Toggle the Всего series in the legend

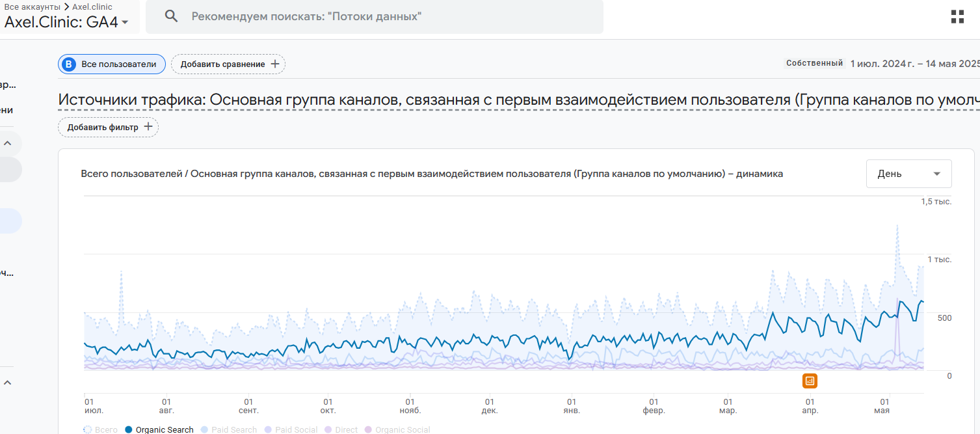101,429
